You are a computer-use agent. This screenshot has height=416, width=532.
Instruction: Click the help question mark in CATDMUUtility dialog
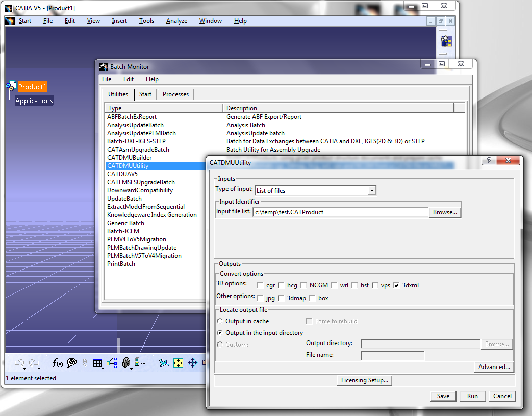(x=489, y=160)
